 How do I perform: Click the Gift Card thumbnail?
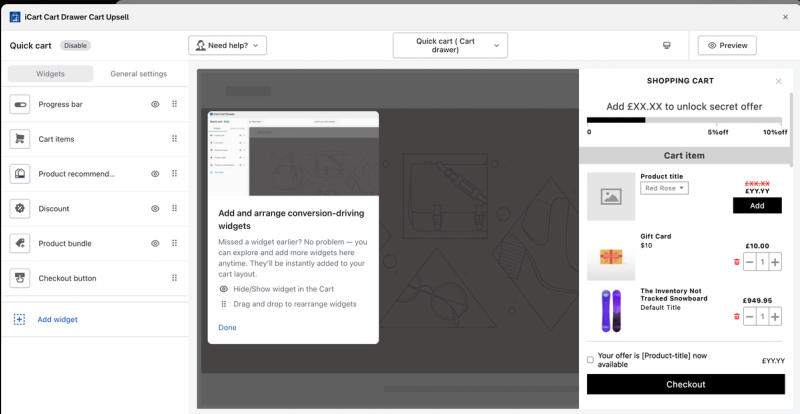pos(611,256)
